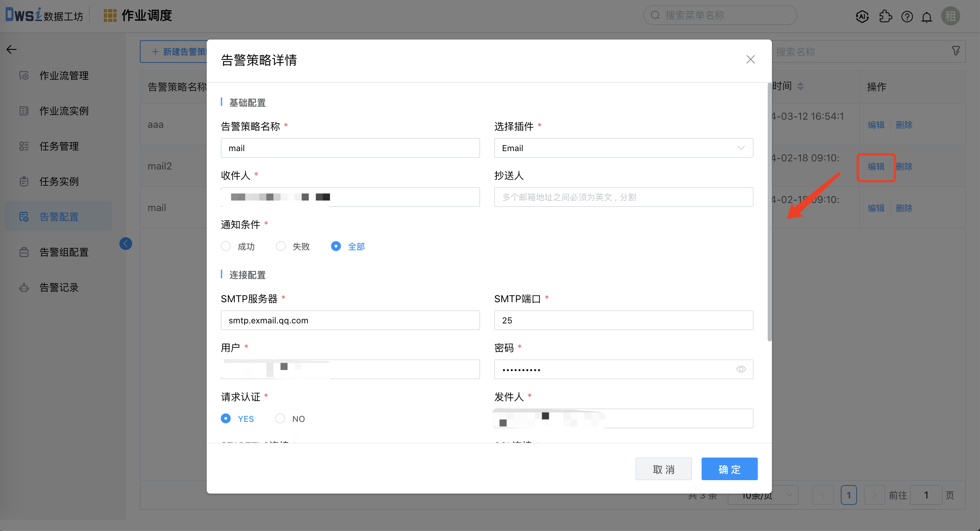Open the notification bell
Screen dimensions: 980x531
click(x=927, y=16)
